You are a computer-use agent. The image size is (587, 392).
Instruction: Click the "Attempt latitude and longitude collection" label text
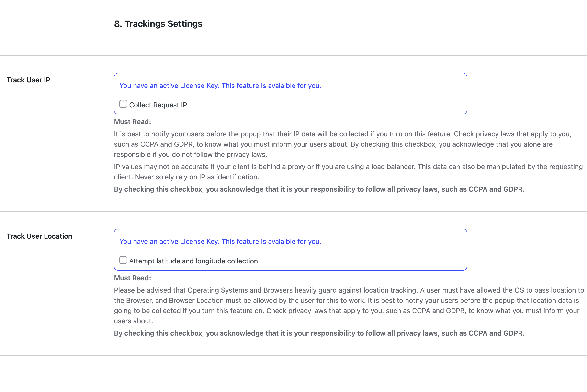pyautogui.click(x=193, y=261)
